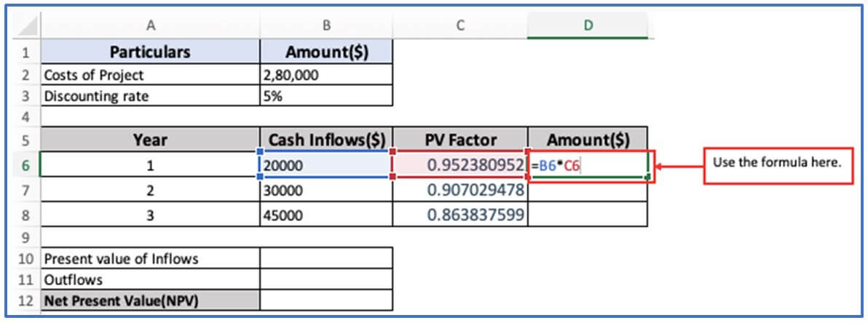
Task: Select row 2 header
Action: (x=26, y=75)
